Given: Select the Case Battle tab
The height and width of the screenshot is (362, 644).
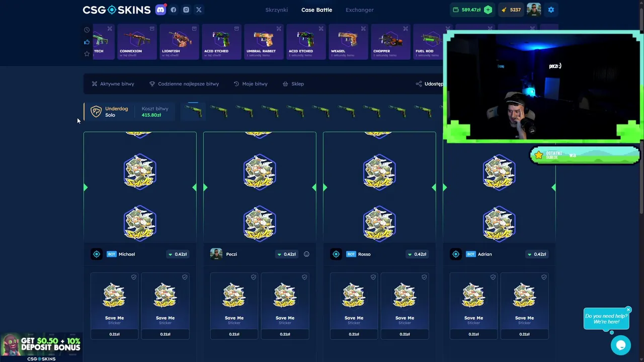Looking at the screenshot, I should point(316,10).
